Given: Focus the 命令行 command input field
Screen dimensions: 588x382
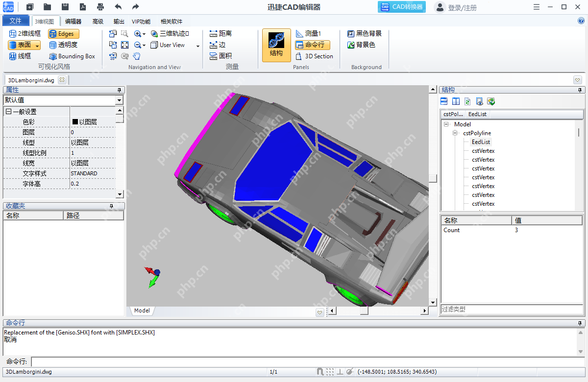Looking at the screenshot, I should tap(308, 362).
